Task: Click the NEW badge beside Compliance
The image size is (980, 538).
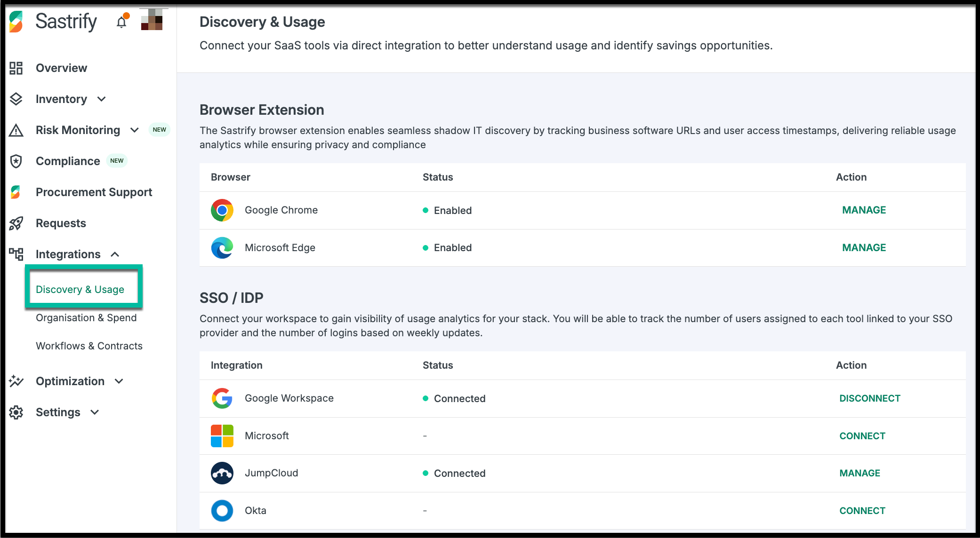Action: 117,161
